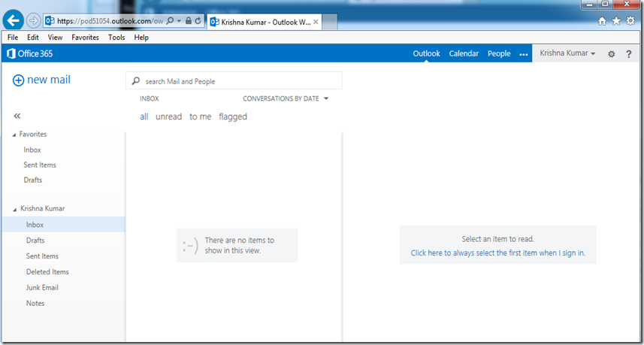Open the address bar autocomplete dropdown arrow
The width and height of the screenshot is (644, 345).
pyautogui.click(x=180, y=20)
